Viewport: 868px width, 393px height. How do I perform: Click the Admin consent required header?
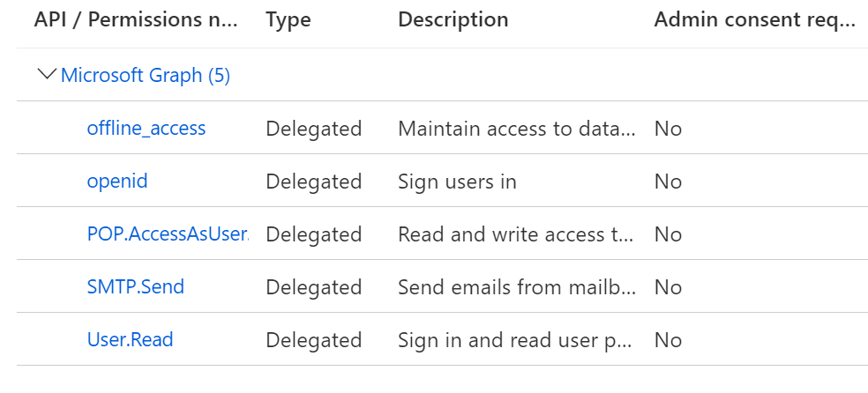(755, 19)
